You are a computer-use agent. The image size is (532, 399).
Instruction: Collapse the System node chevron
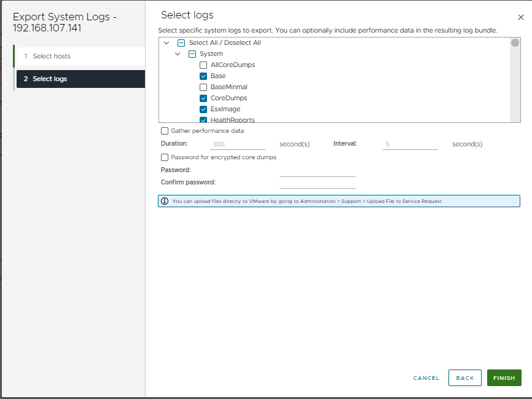[178, 54]
